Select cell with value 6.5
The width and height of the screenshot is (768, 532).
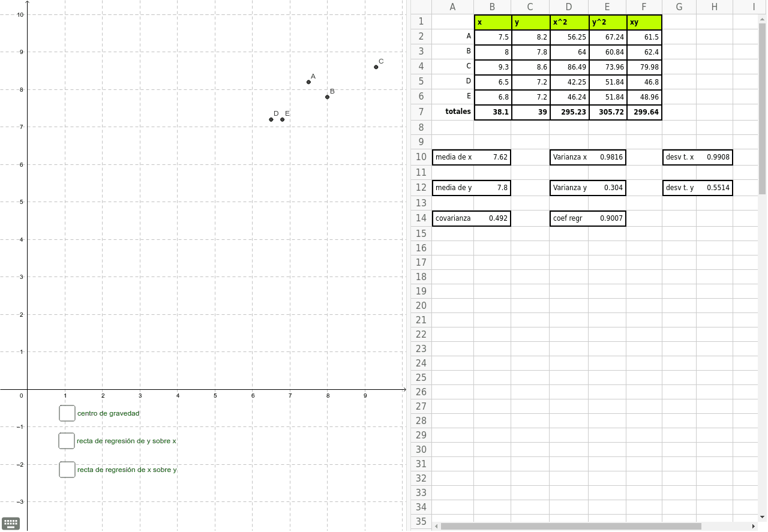point(493,82)
